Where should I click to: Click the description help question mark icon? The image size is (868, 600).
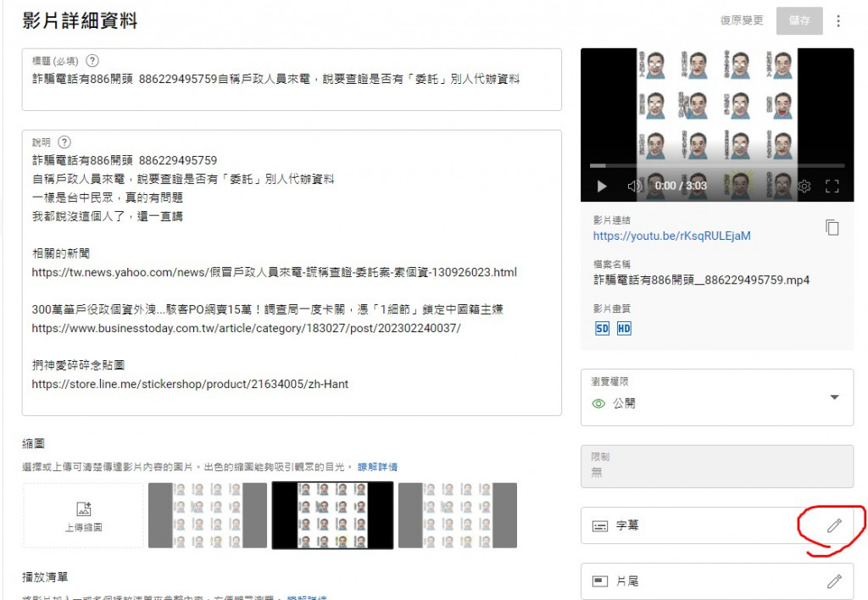point(64,142)
